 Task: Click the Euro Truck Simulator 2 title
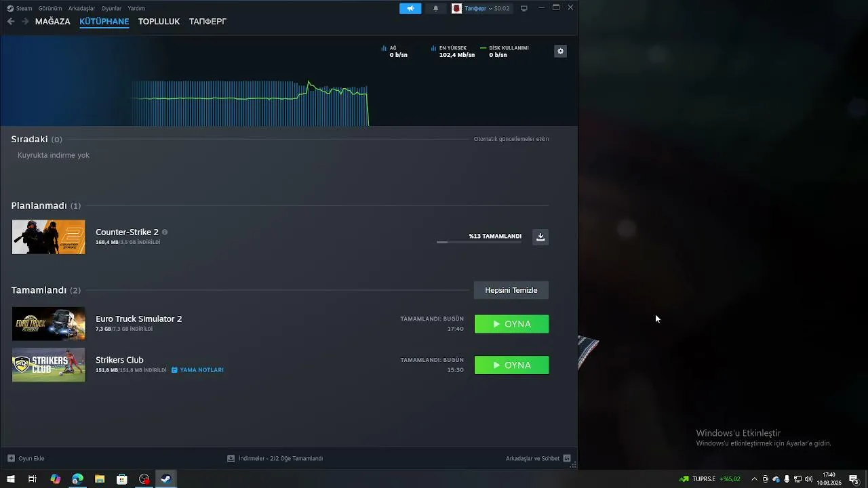tap(138, 319)
